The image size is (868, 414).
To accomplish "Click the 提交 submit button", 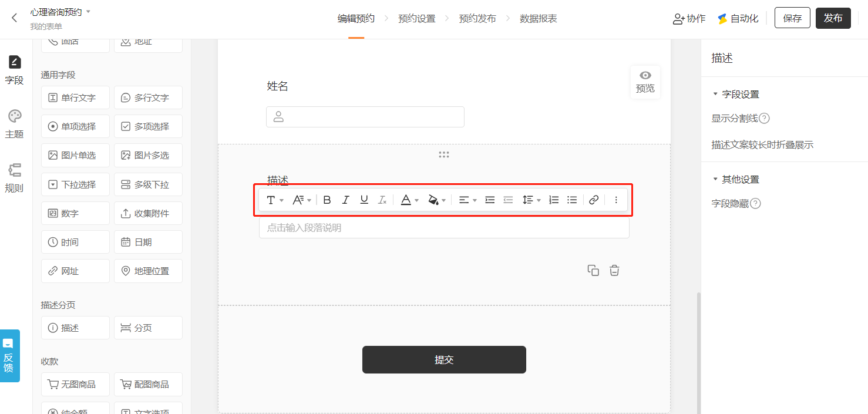I will tap(444, 360).
